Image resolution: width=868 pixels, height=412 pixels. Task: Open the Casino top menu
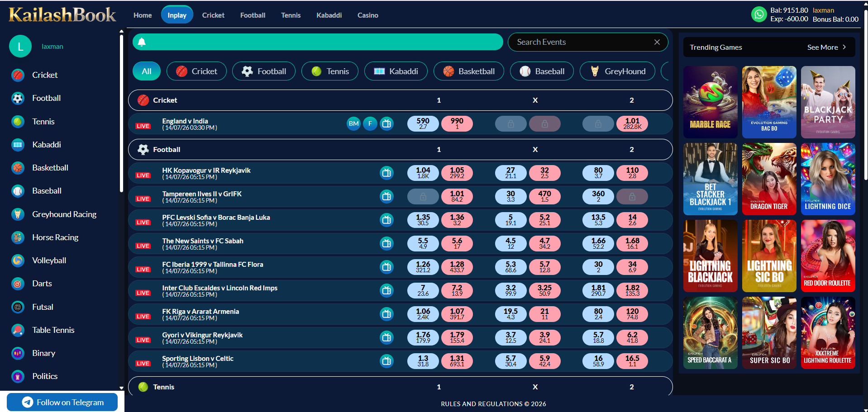coord(368,15)
